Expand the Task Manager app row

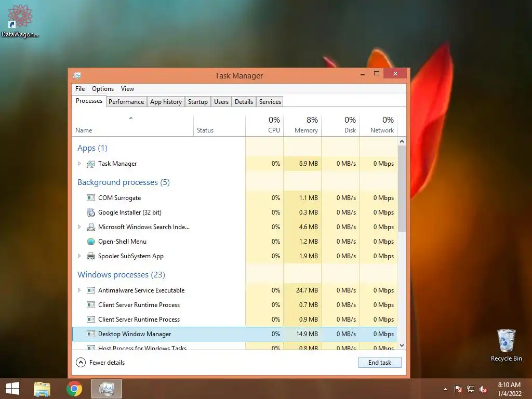79,164
